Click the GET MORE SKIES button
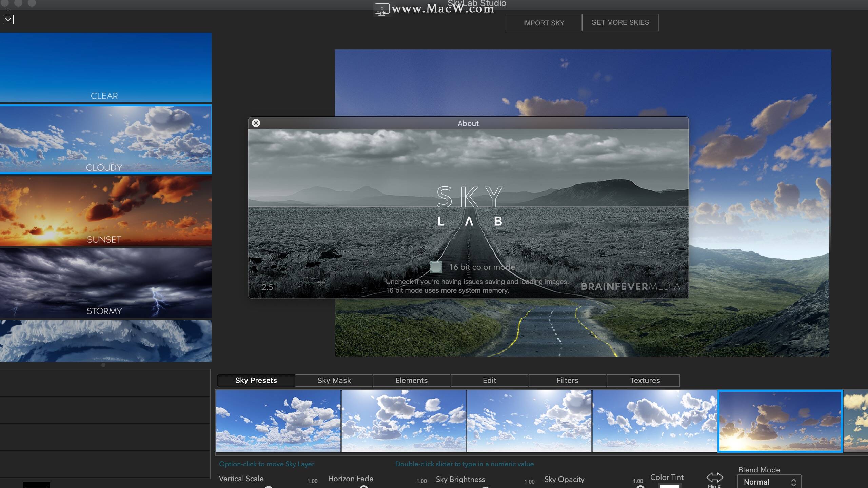The width and height of the screenshot is (868, 488). point(620,22)
